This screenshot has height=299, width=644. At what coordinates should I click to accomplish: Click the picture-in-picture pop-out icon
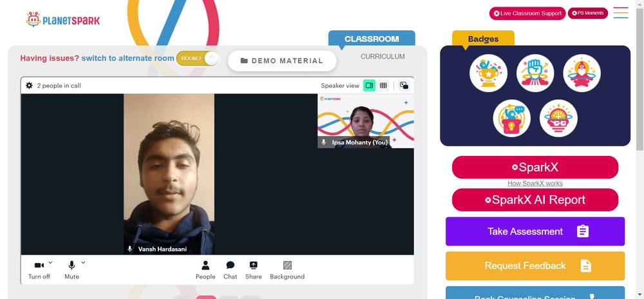click(404, 86)
